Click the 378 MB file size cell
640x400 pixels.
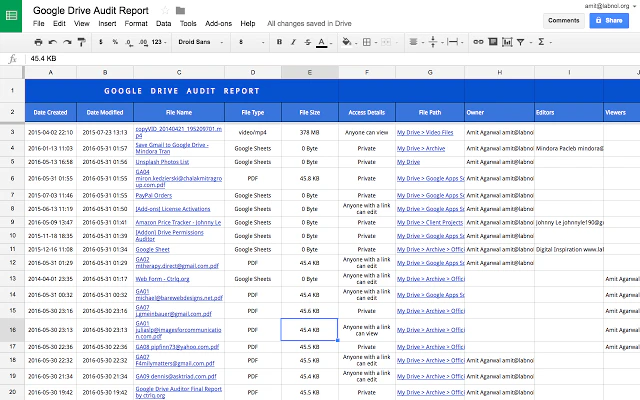click(310, 133)
